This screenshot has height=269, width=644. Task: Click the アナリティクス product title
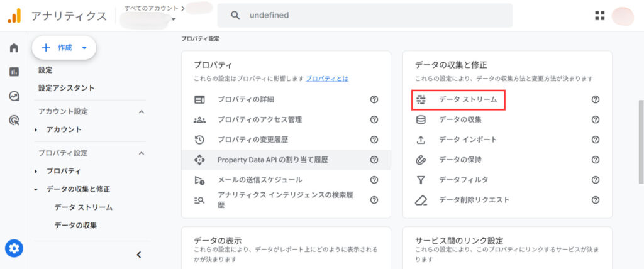click(x=69, y=16)
